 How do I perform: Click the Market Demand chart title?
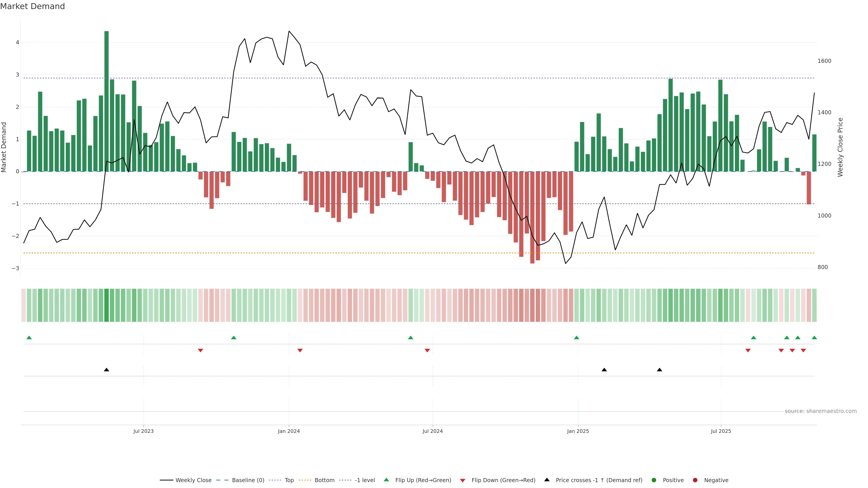click(x=32, y=6)
